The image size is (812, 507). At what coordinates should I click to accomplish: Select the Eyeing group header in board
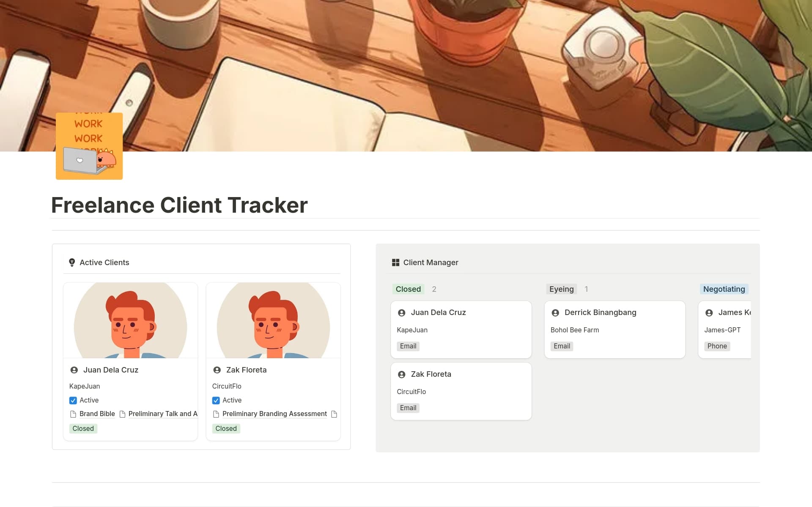pos(561,289)
